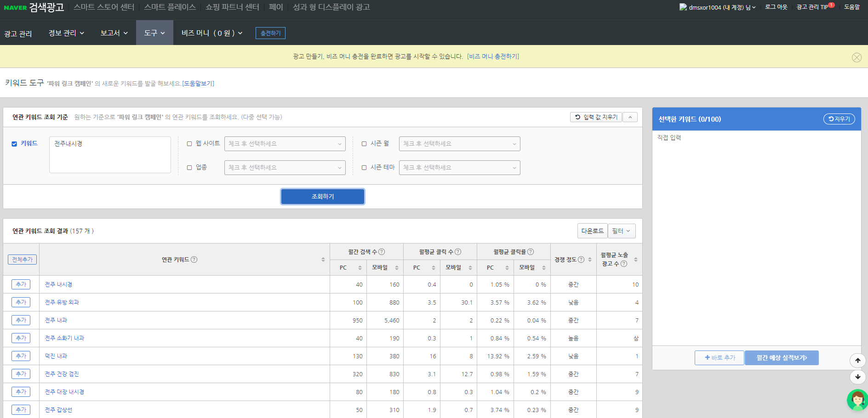This screenshot has height=418, width=868.
Task: Click the 조회하기 search button
Action: click(323, 197)
